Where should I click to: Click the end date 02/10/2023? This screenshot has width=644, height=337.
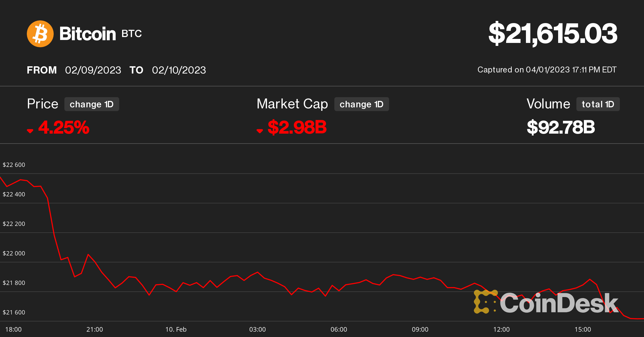point(179,70)
